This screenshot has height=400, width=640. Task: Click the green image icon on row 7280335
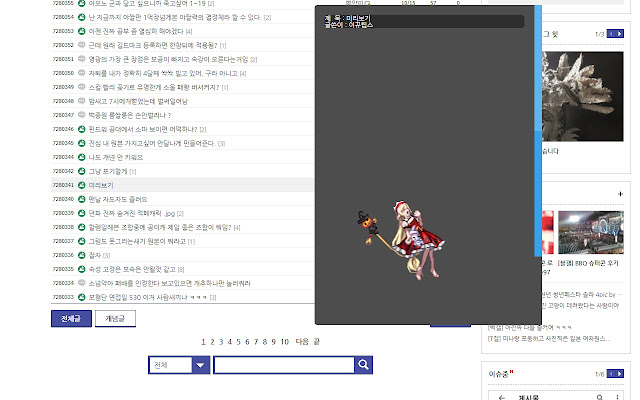(x=82, y=269)
